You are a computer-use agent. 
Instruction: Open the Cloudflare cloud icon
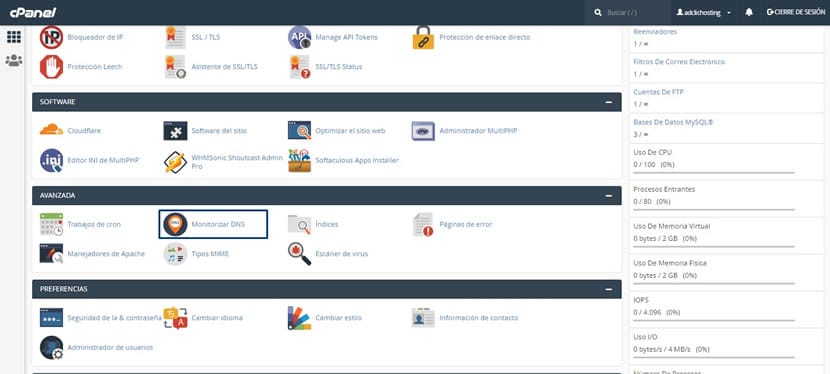51,130
